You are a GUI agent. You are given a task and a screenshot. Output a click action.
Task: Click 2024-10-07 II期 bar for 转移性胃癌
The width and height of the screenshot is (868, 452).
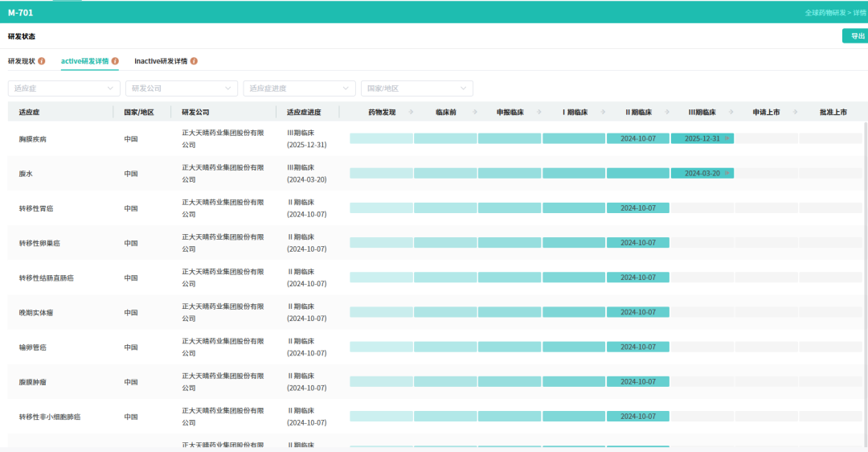coord(637,208)
